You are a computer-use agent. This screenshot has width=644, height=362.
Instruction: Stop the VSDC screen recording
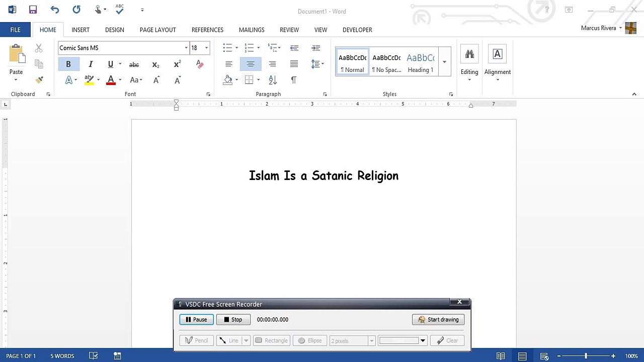click(x=233, y=319)
